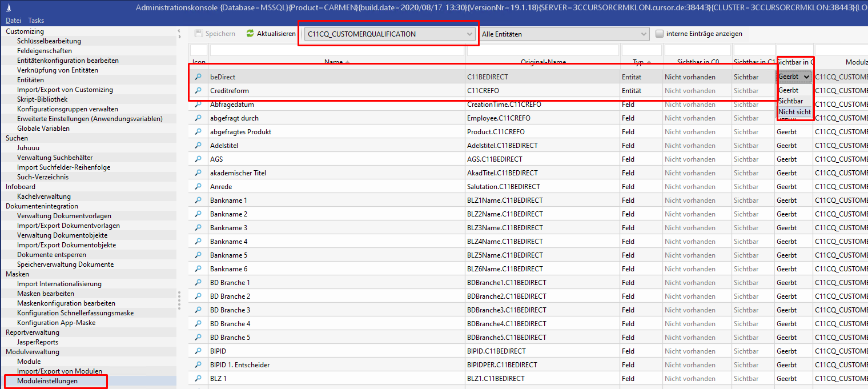Screen dimensions: 868x389
Task: Click the magnifier icon in the beDirect row
Action: [x=198, y=77]
